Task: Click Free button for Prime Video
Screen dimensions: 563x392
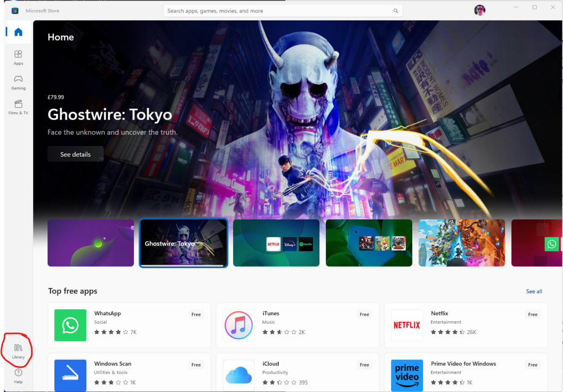Action: point(533,365)
